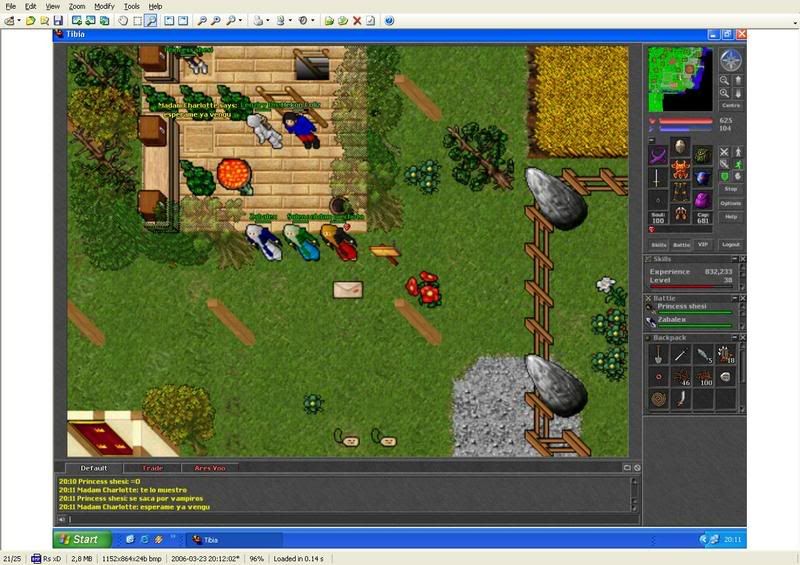This screenshot has height=565, width=800.
Task: Open the Tools menu
Action: tap(132, 7)
